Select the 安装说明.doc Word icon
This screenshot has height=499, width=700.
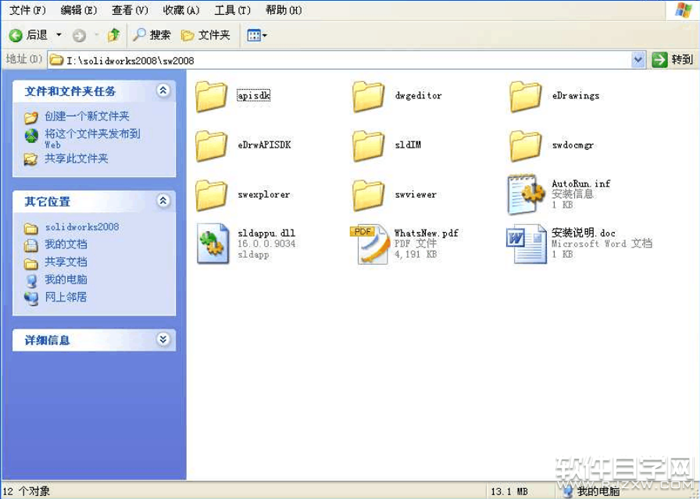pos(526,244)
